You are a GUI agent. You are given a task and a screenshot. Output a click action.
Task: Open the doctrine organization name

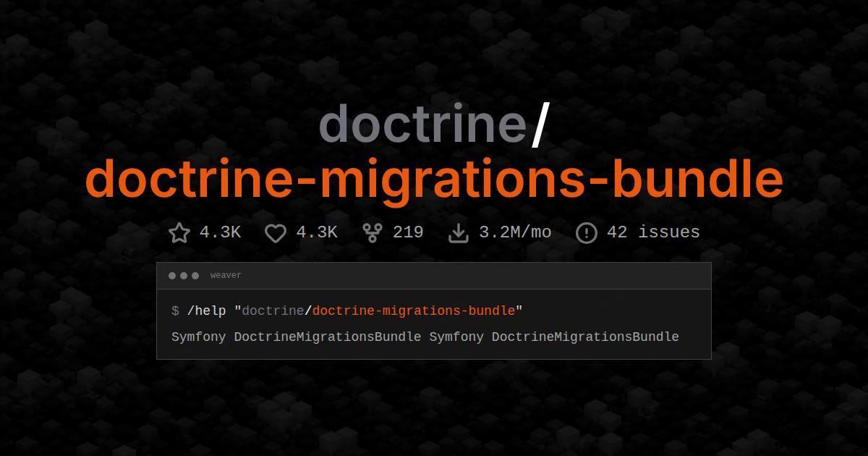[423, 124]
